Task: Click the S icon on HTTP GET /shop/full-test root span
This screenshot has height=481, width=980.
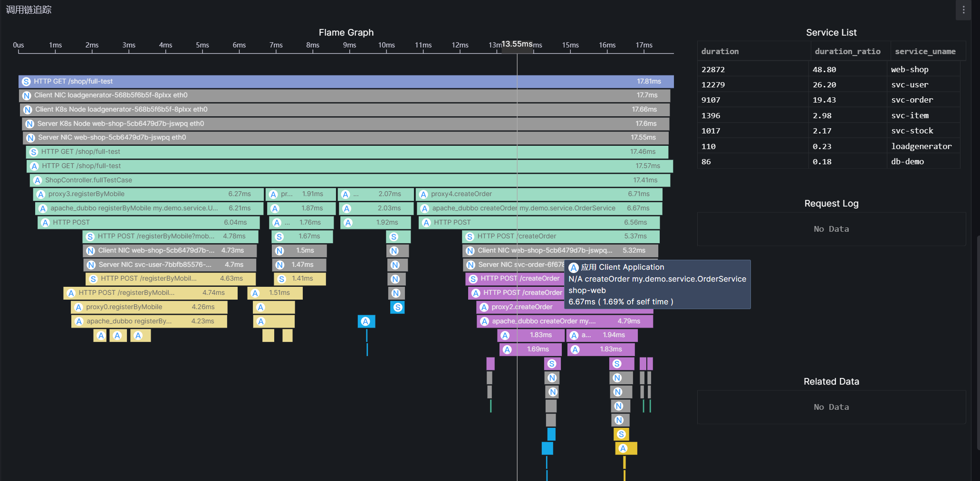Action: 27,82
